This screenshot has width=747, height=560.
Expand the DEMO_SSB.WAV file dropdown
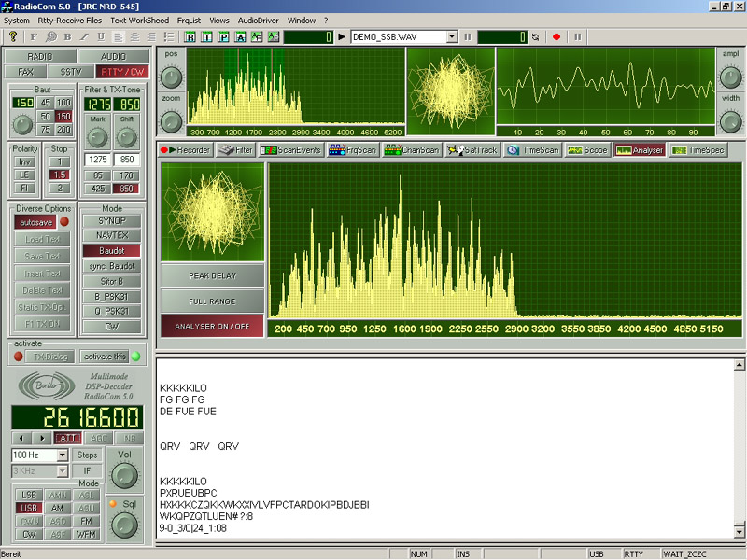coord(452,36)
